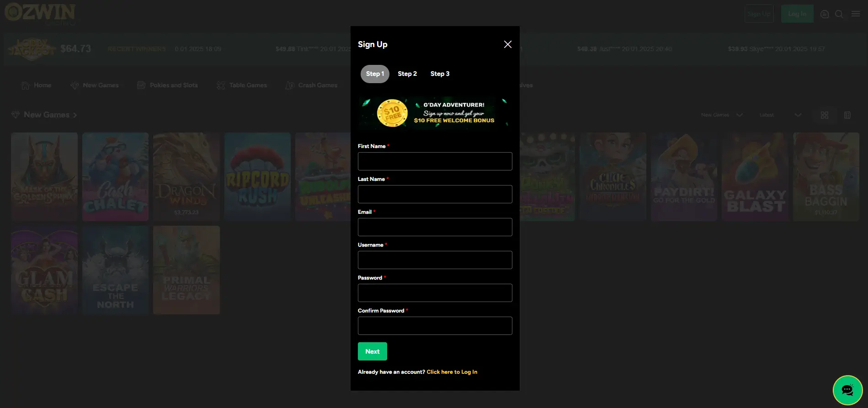The width and height of the screenshot is (868, 408).
Task: Open the Paydirt game thumbnail
Action: (x=684, y=177)
